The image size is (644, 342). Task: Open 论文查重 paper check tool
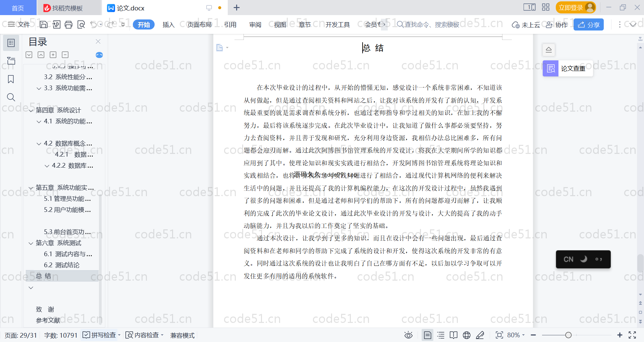coord(568,68)
